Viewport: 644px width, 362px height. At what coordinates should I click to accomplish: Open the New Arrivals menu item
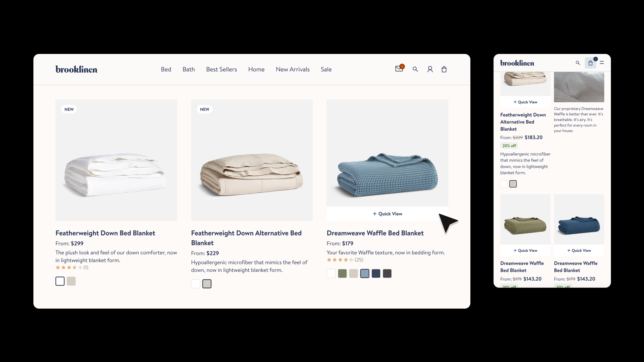[x=292, y=69]
